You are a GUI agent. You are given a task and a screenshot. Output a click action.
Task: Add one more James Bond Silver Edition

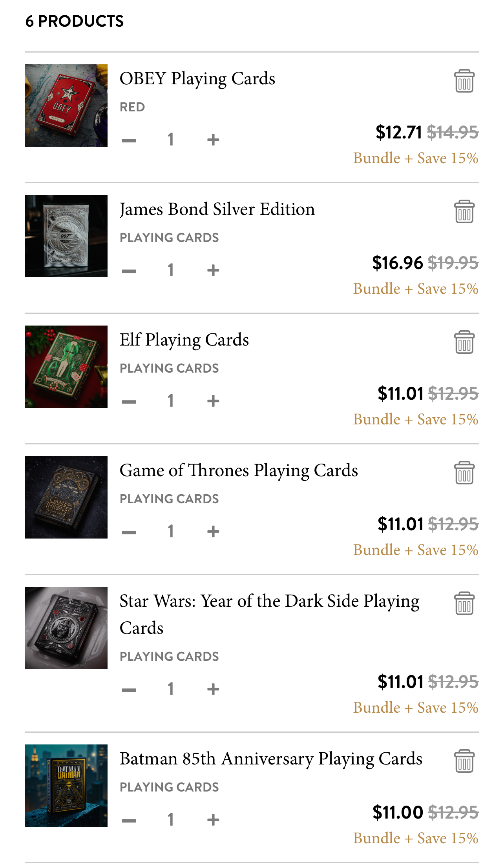(x=213, y=270)
